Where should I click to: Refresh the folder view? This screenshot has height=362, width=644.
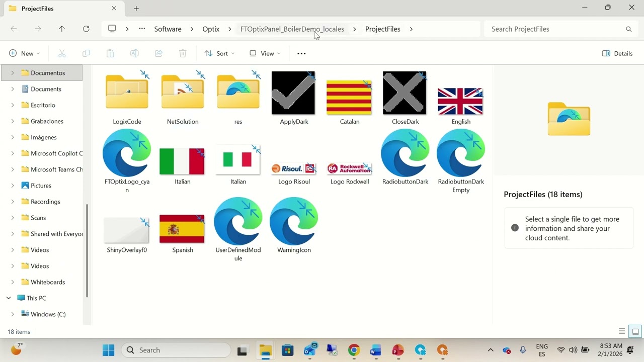tap(86, 29)
